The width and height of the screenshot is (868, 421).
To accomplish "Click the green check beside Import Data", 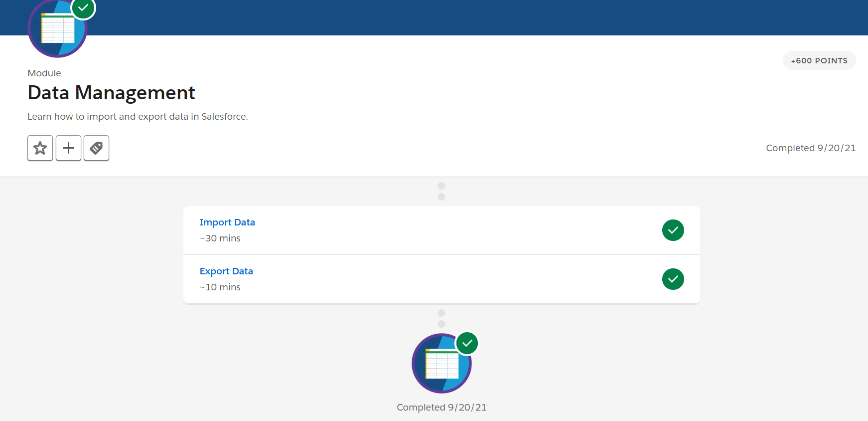I will point(673,230).
